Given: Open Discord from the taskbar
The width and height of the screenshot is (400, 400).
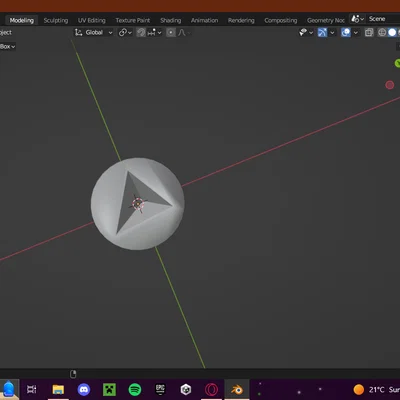Looking at the screenshot, I should tap(84, 389).
